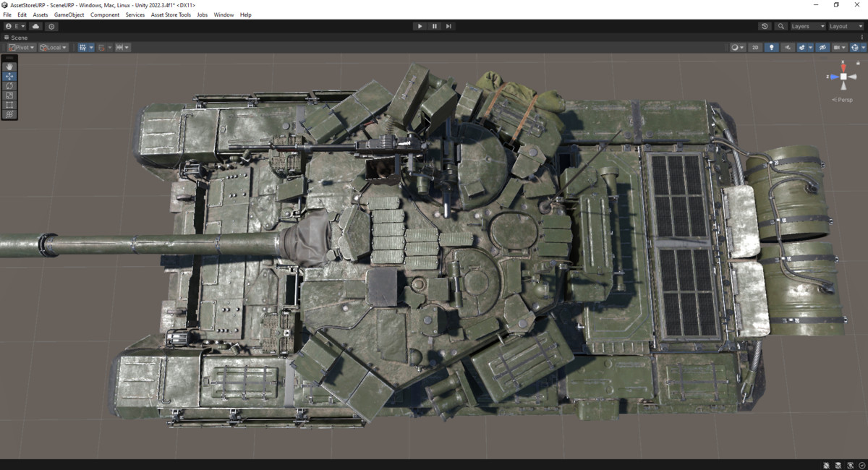This screenshot has height=470, width=868.
Task: Select the Hand view tool
Action: (x=9, y=67)
